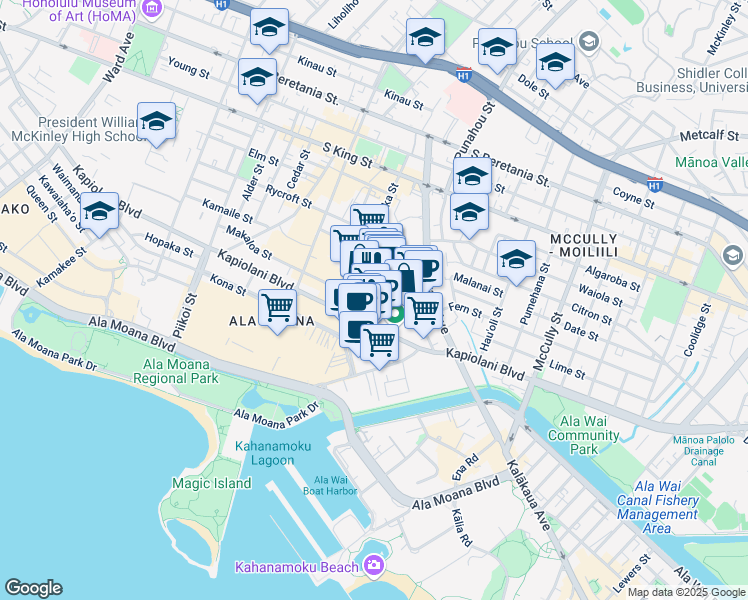The image size is (748, 600).
Task: Click the Map data ©2025 Google text
Action: click(x=686, y=592)
